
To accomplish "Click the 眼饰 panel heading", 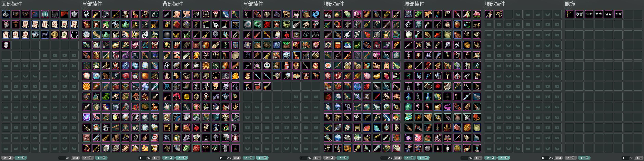I will click(x=570, y=4).
